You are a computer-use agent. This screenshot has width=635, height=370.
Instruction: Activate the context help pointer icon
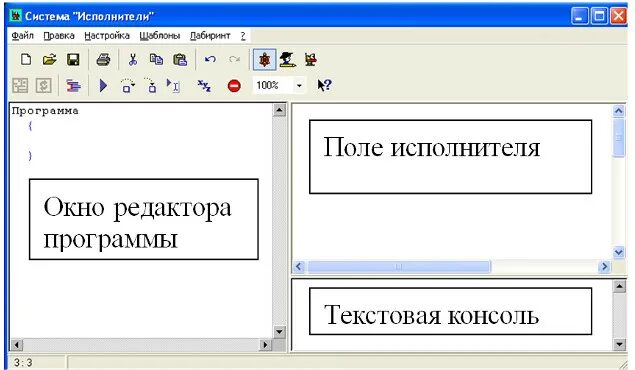[324, 85]
